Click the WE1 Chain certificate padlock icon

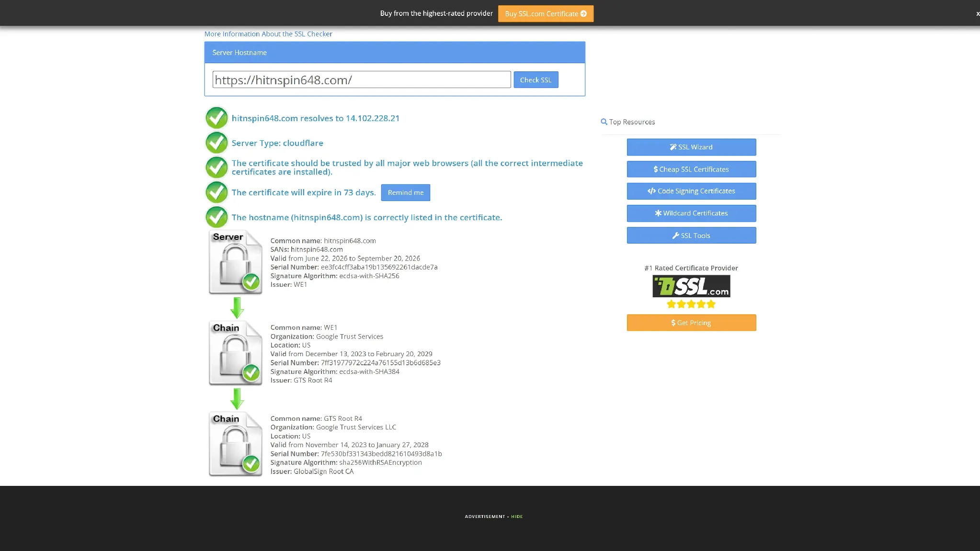236,353
